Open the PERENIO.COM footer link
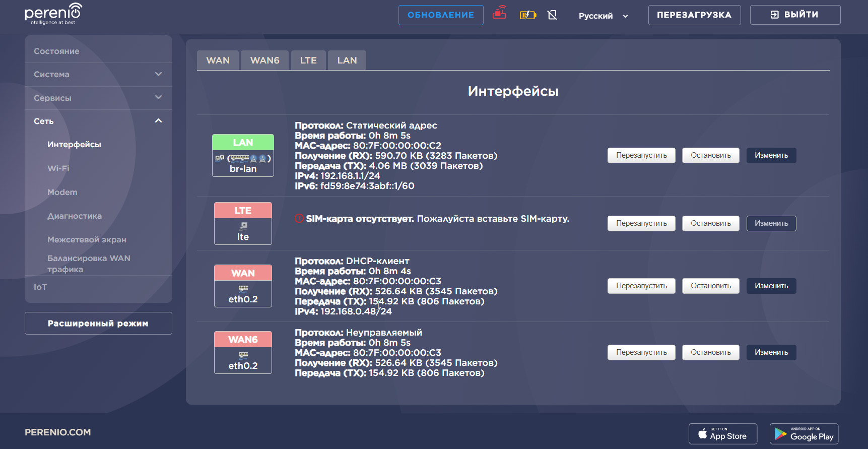868x449 pixels. (x=58, y=432)
